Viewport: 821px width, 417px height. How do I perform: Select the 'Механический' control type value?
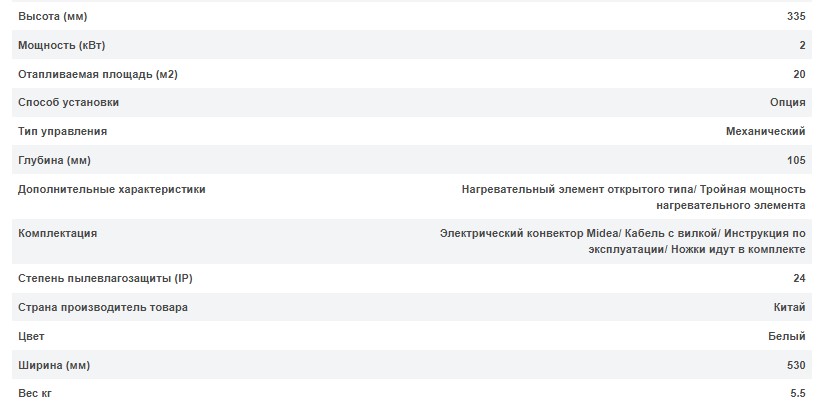click(765, 131)
